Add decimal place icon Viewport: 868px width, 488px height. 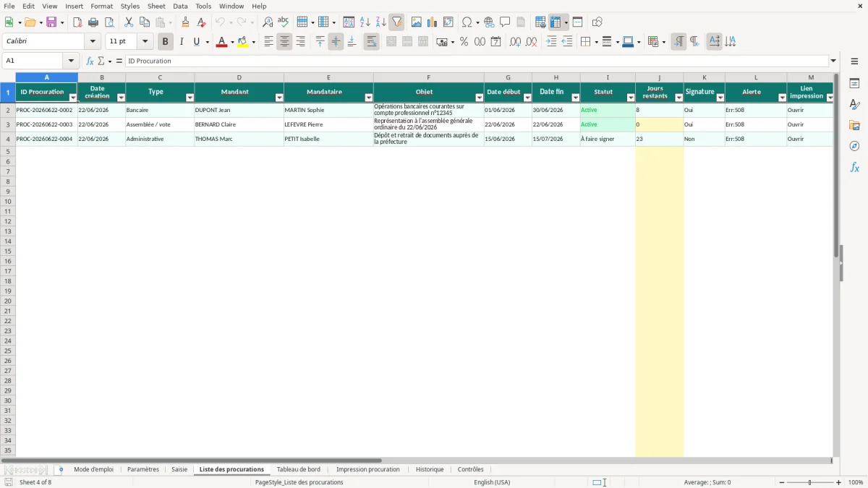pyautogui.click(x=515, y=42)
